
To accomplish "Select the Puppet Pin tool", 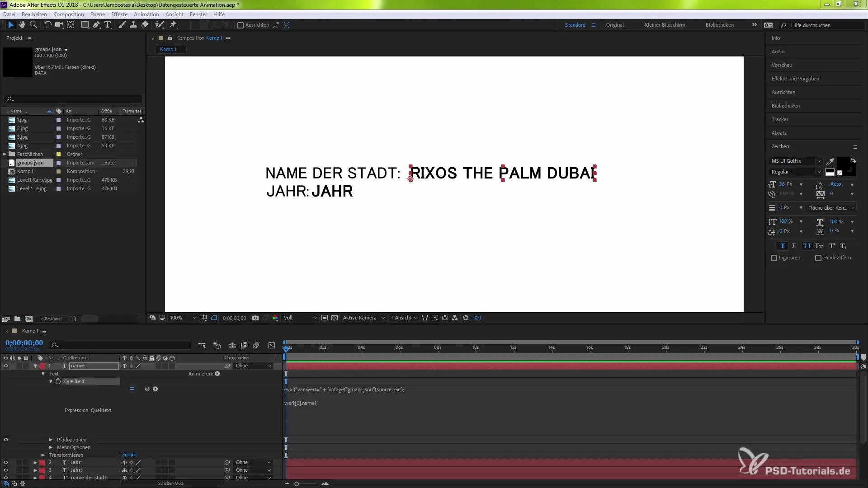I will click(x=173, y=25).
